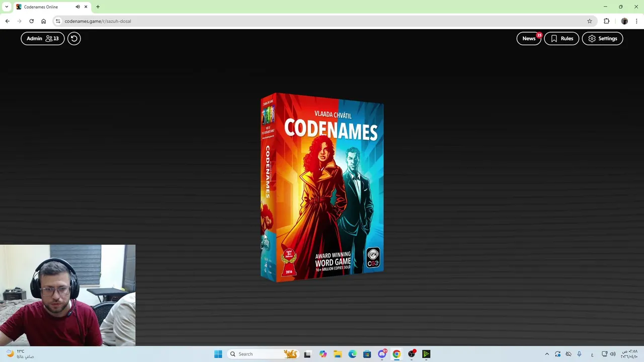Go back in browser history
The width and height of the screenshot is (644, 362).
click(8, 21)
